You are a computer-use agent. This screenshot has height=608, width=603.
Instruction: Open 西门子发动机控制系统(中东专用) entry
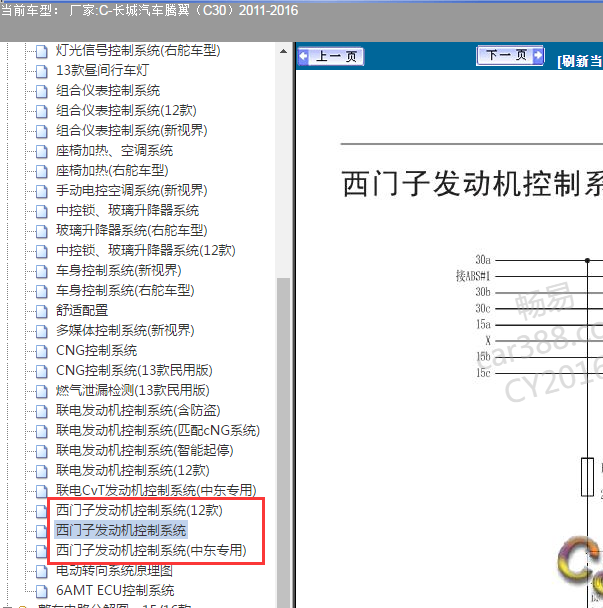[x=151, y=550]
